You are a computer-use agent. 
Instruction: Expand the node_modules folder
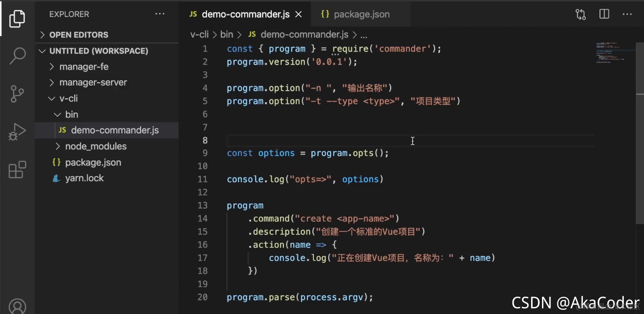pos(107,146)
